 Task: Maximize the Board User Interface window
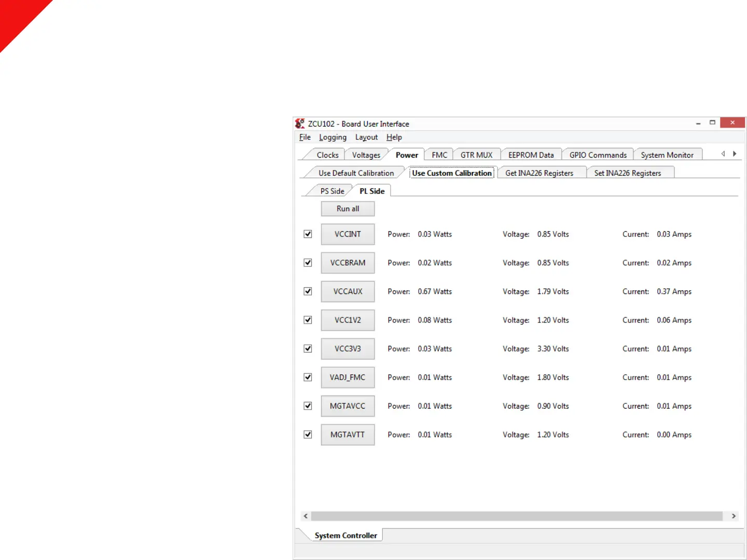pos(712,123)
